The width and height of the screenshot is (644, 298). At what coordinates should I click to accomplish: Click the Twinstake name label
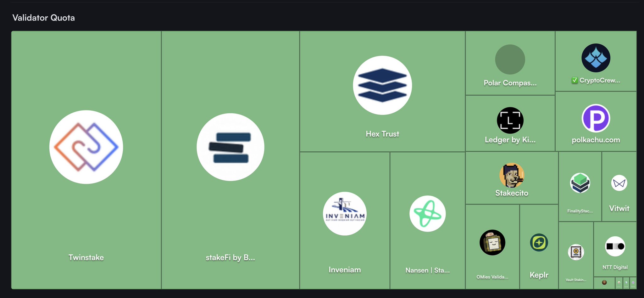coord(86,257)
